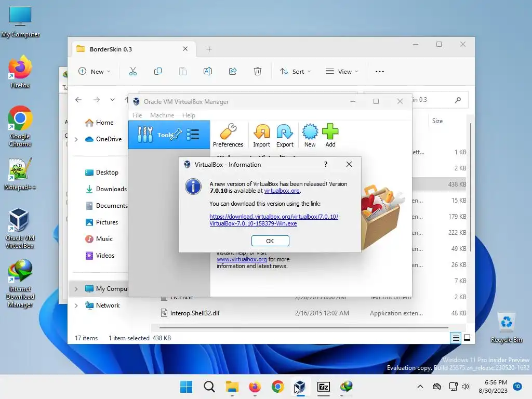Open the Windows Start button
532x399 pixels.
pyautogui.click(x=186, y=387)
